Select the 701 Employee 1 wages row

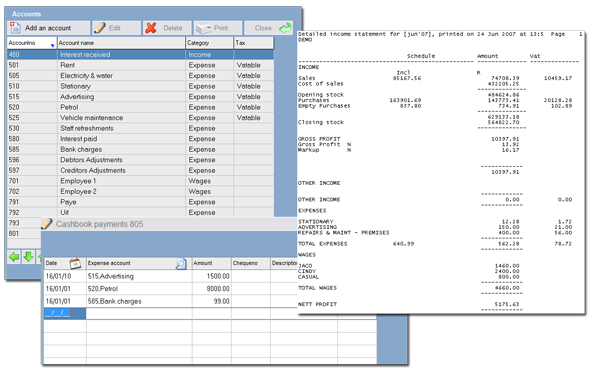[x=140, y=181]
